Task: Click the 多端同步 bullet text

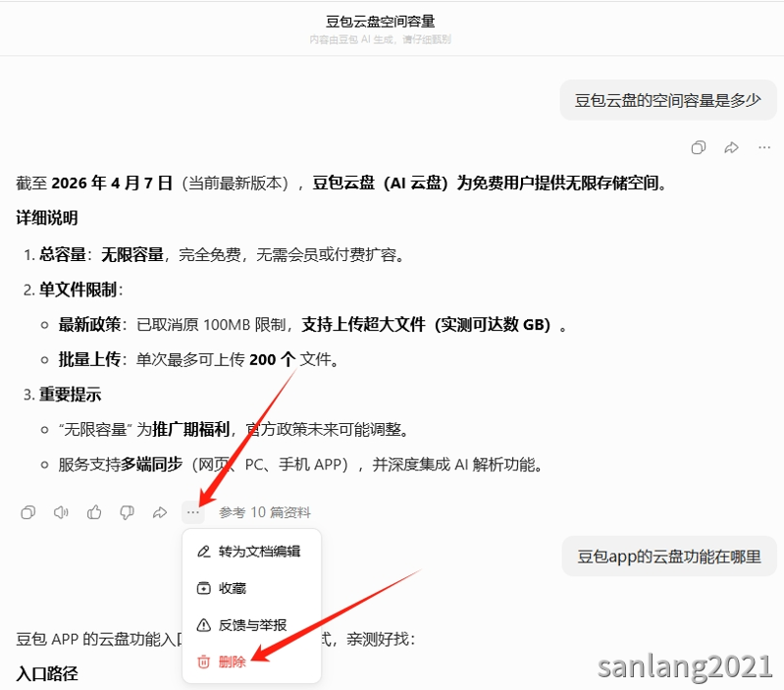Action: click(x=151, y=464)
